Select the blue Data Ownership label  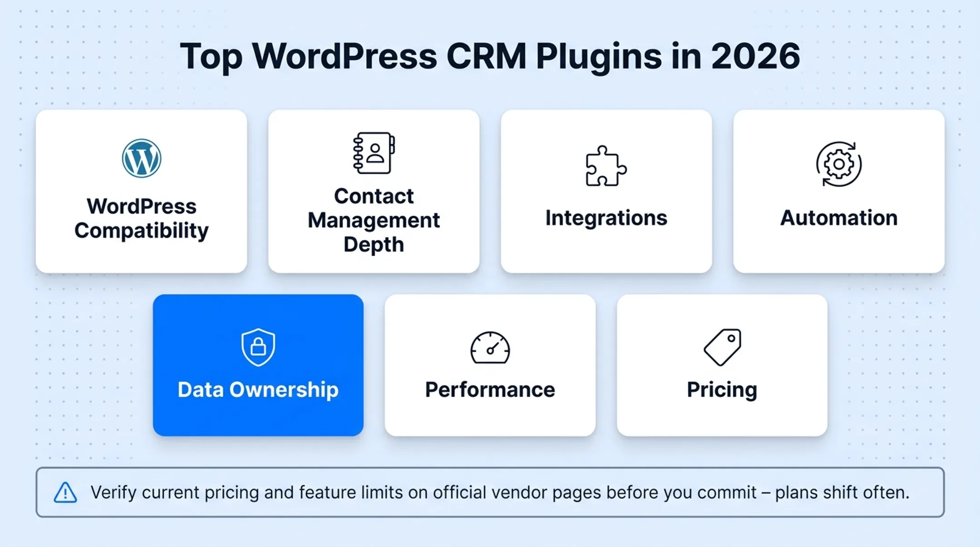coord(258,390)
